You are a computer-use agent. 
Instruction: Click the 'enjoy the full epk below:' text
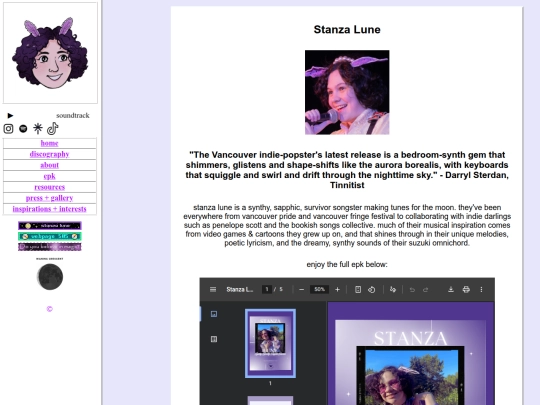coord(347,264)
